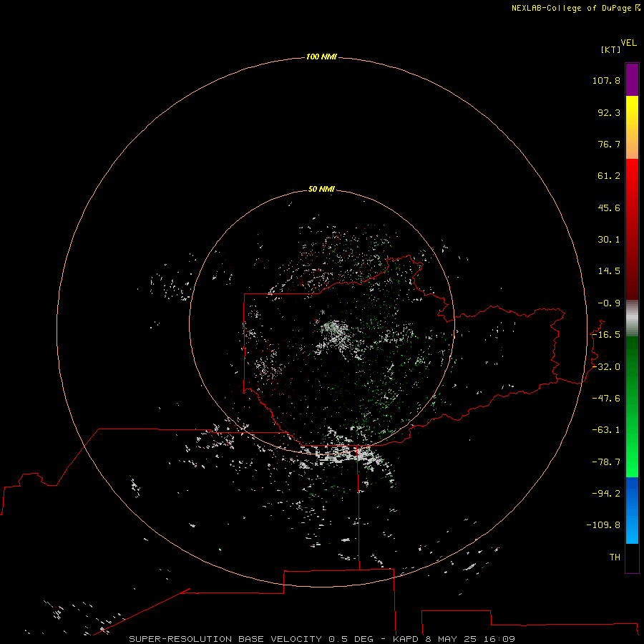This screenshot has width=644, height=644.
Task: Select the 30.1 velocity value
Action: [x=609, y=240]
